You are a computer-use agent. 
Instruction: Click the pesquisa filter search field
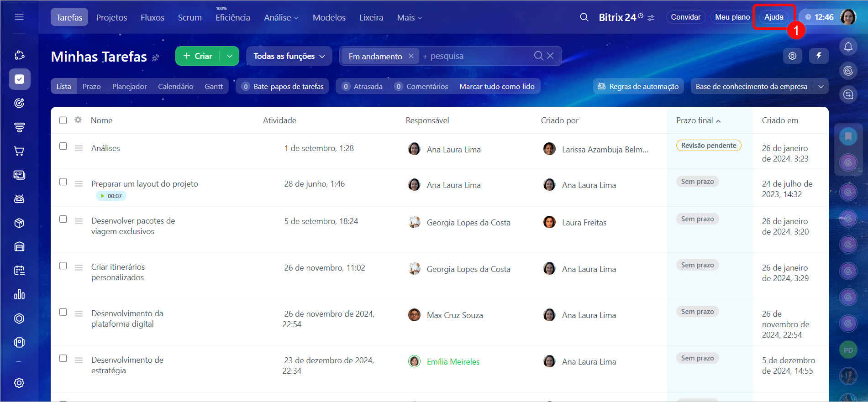[x=475, y=56]
